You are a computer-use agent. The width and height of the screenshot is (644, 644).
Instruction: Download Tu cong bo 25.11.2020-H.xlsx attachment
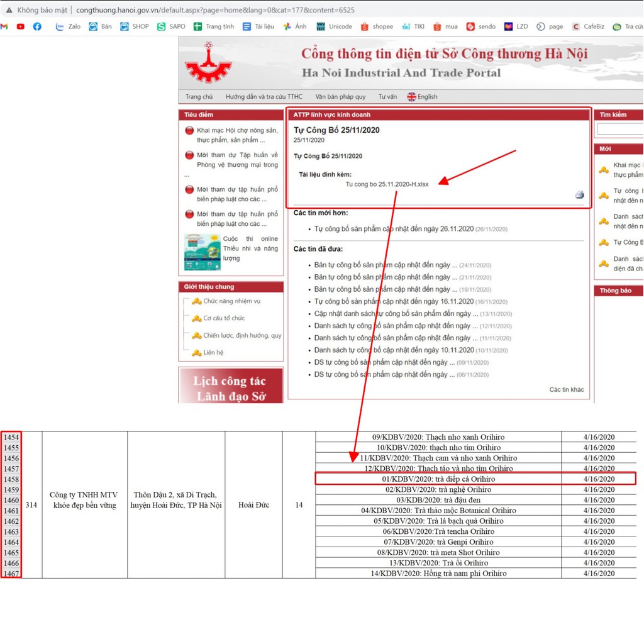387,184
